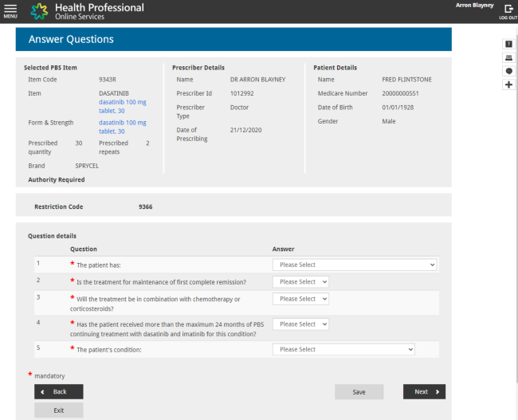The width and height of the screenshot is (518, 420).
Task: Click prescriber name DR ARRON BLAYNEY
Action: coord(257,80)
